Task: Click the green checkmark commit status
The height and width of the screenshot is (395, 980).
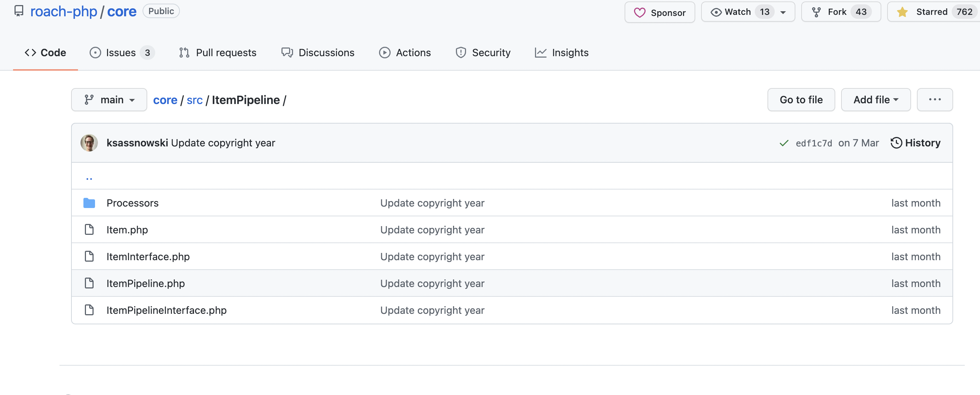Action: (784, 143)
